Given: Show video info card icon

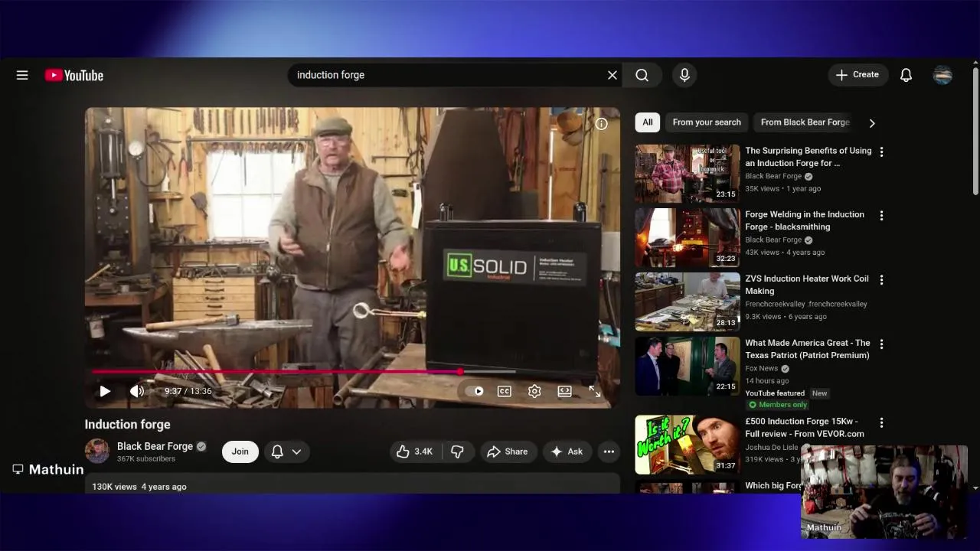Looking at the screenshot, I should 602,124.
